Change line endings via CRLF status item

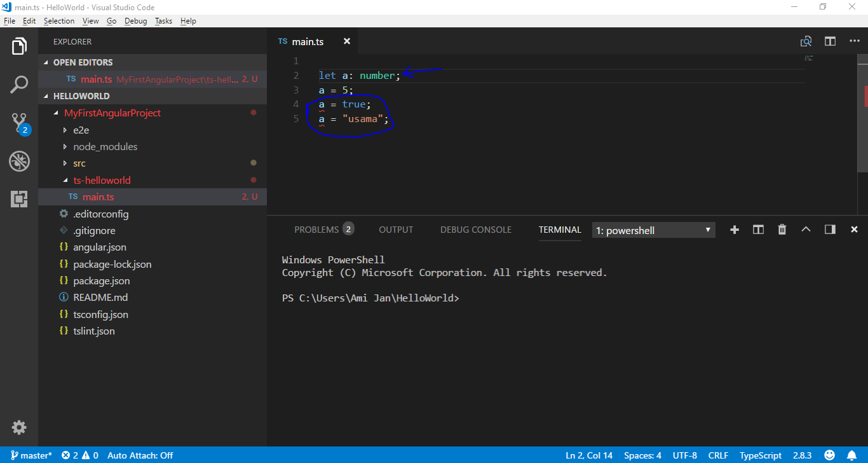pyautogui.click(x=718, y=455)
